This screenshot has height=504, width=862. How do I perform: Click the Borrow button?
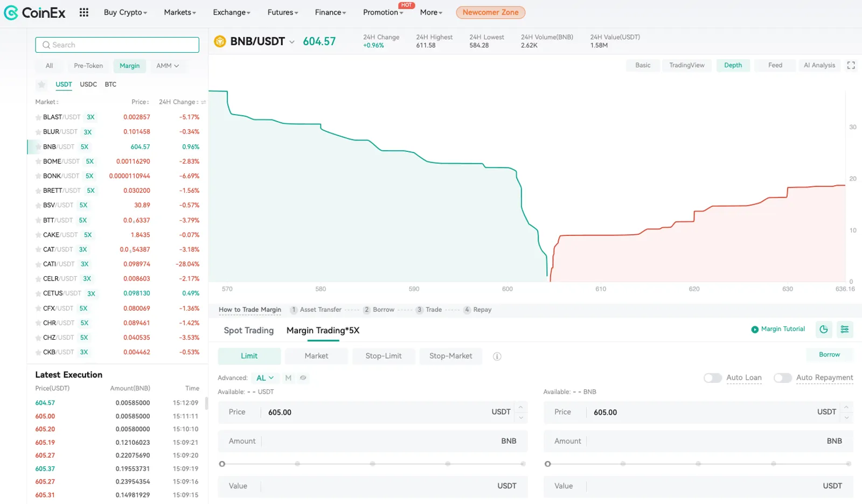tap(829, 355)
